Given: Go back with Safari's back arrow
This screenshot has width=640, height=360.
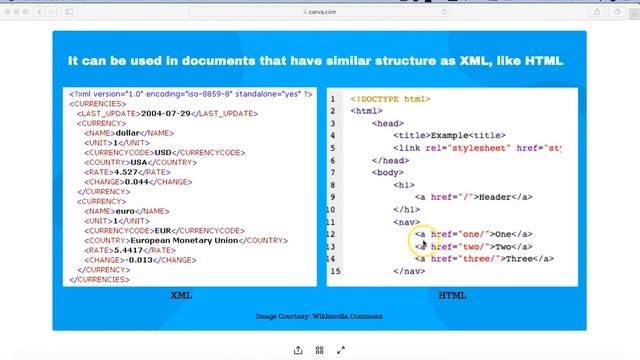Looking at the screenshot, I should tap(40, 12).
